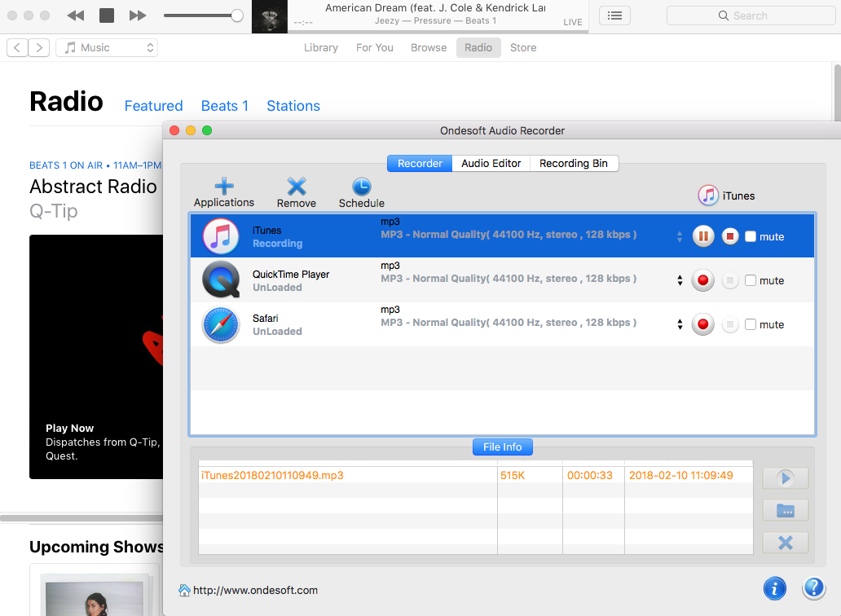Switch to the Audio Editor tab

[491, 163]
